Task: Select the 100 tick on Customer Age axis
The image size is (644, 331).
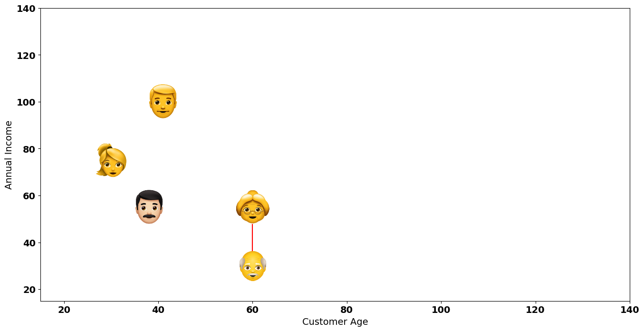Action: tap(441, 310)
